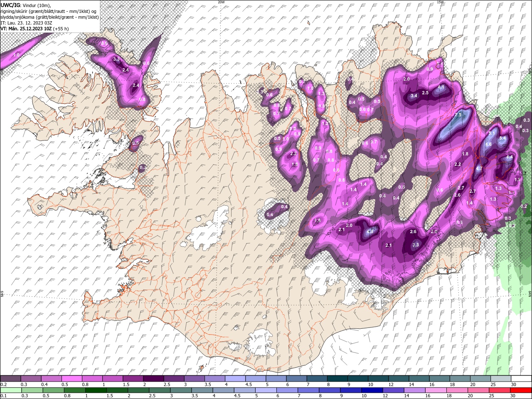The image size is (532, 399).
Task: Click the 2.5 value on the map, not the legend
Action: click(x=425, y=93)
